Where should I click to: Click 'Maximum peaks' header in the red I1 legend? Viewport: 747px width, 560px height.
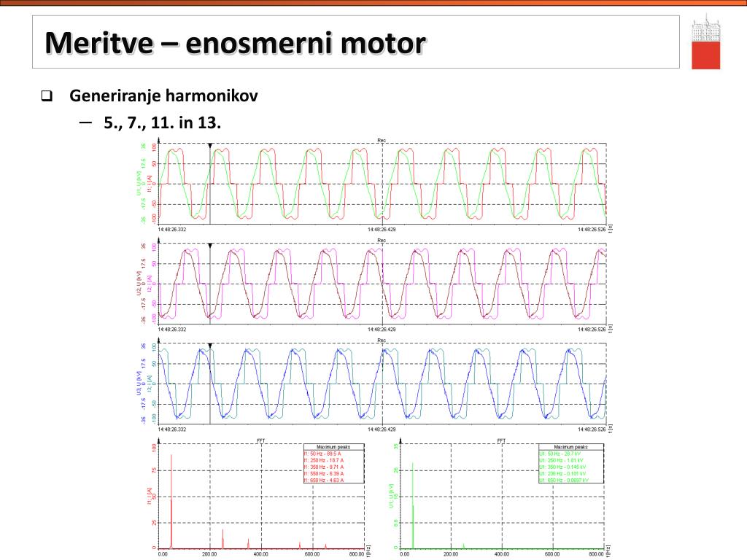(333, 447)
